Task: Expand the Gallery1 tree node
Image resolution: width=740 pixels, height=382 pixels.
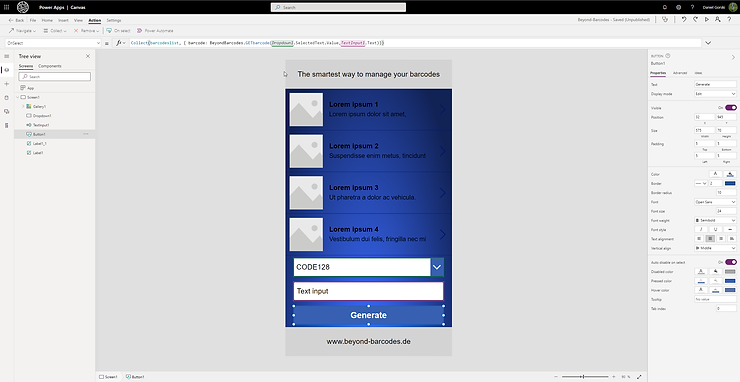Action: coord(23,107)
